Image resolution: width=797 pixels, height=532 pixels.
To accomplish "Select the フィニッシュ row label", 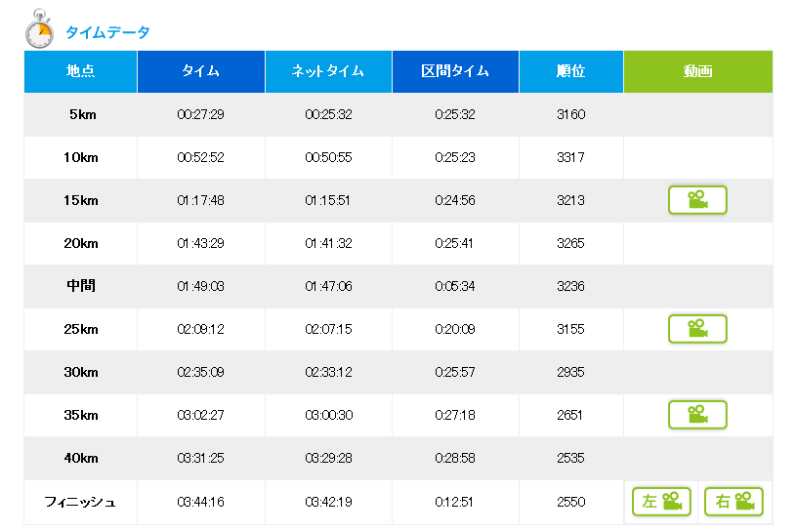I will pos(80,502).
